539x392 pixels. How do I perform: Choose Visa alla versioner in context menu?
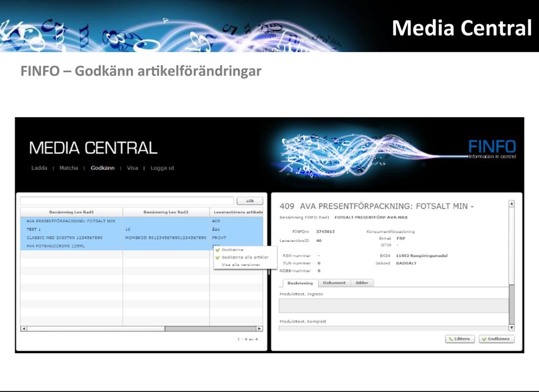point(241,265)
